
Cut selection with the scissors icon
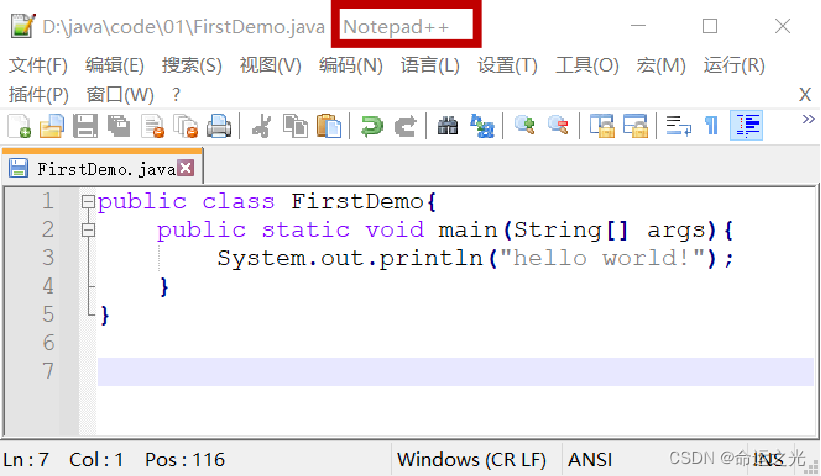tap(261, 126)
